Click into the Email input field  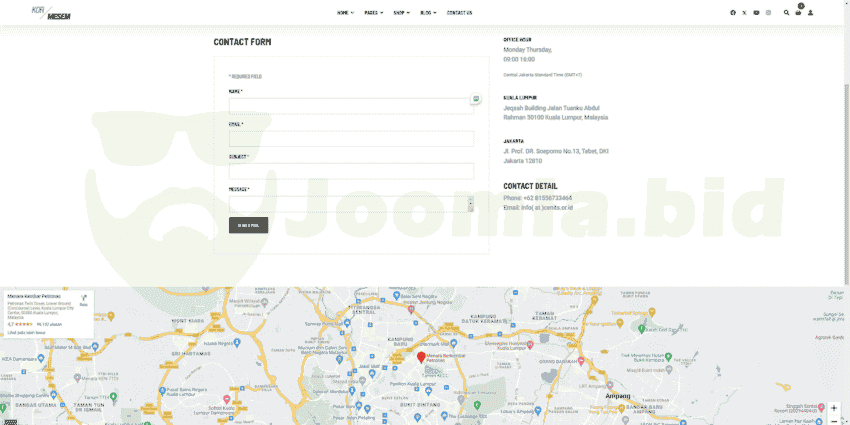click(x=351, y=139)
